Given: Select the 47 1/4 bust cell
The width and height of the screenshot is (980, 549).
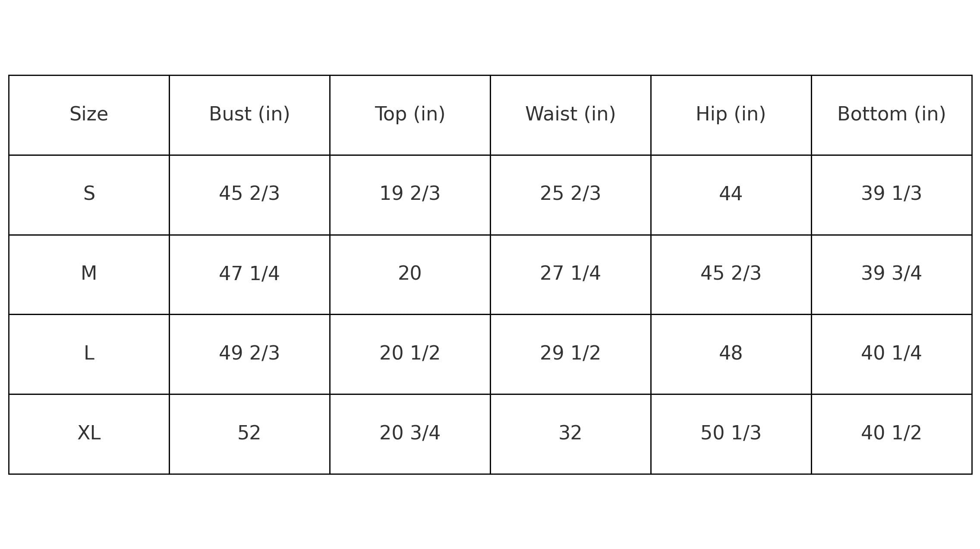Looking at the screenshot, I should 249,274.
